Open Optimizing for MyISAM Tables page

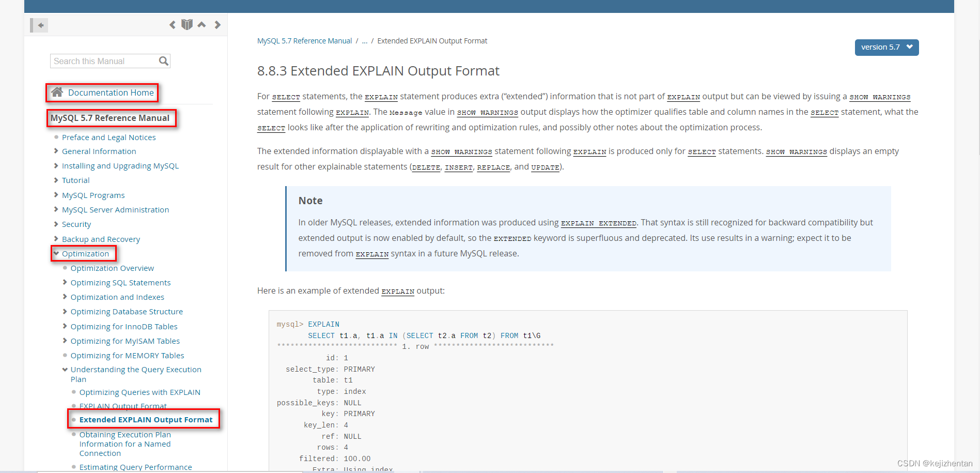(x=126, y=341)
